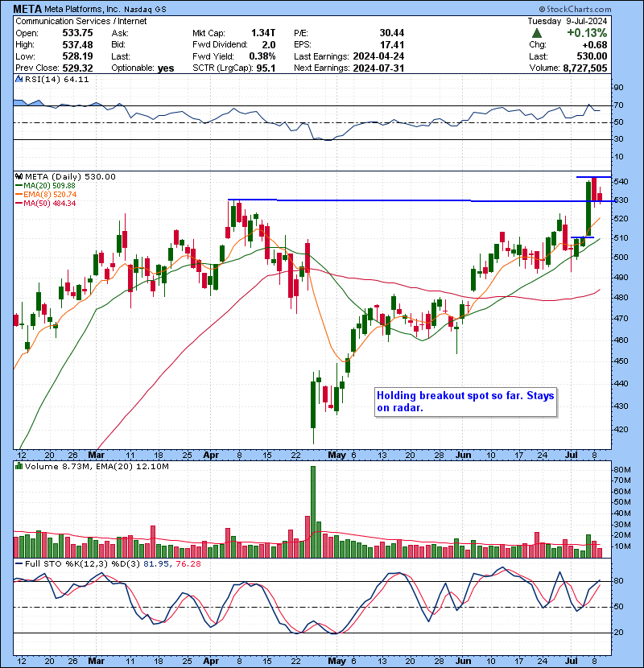Click the Chg value +0.68
The width and height of the screenshot is (644, 668).
coord(595,44)
